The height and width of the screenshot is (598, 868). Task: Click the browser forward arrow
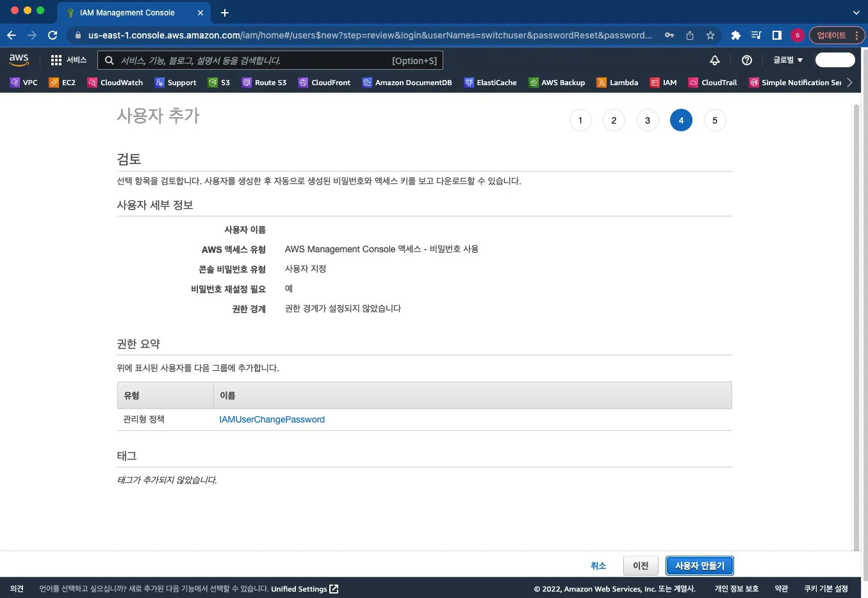tap(32, 35)
